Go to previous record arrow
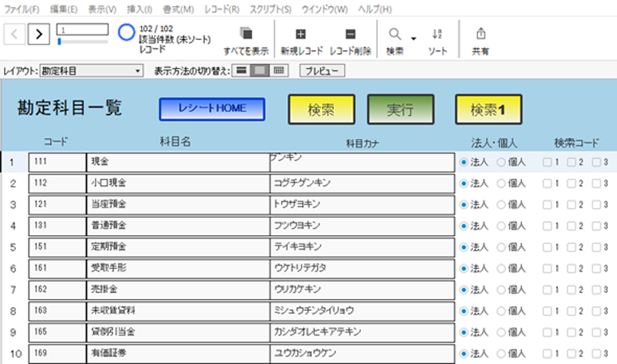This screenshot has height=364, width=617. click(15, 34)
